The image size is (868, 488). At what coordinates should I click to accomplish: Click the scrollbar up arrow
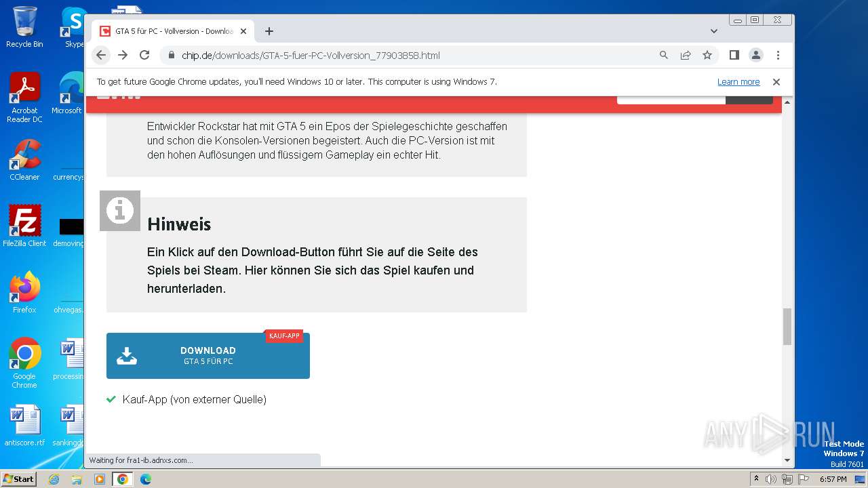pos(787,102)
